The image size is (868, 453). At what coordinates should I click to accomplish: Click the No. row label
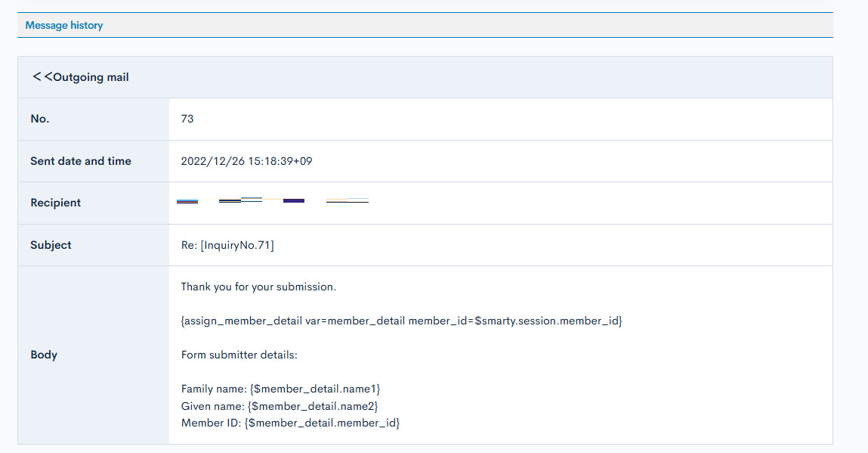point(39,119)
